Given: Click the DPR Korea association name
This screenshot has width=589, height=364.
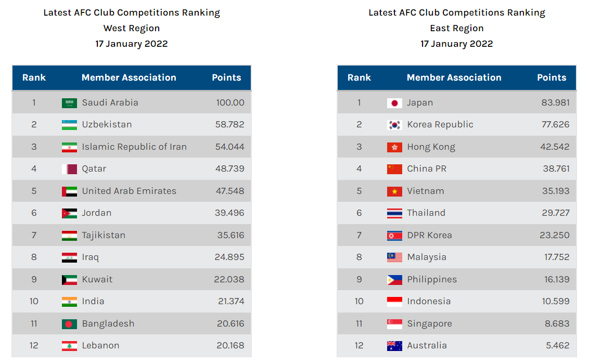Looking at the screenshot, I should (x=429, y=235).
